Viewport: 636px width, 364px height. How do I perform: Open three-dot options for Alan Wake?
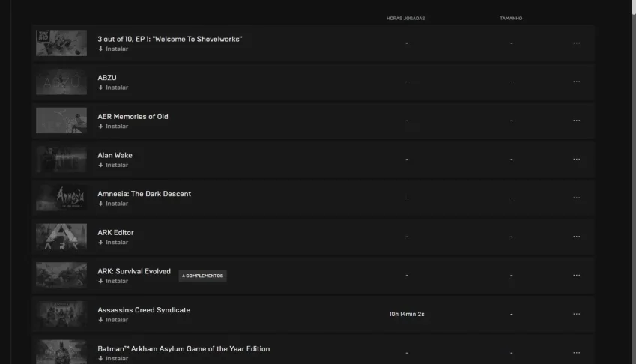pos(576,160)
